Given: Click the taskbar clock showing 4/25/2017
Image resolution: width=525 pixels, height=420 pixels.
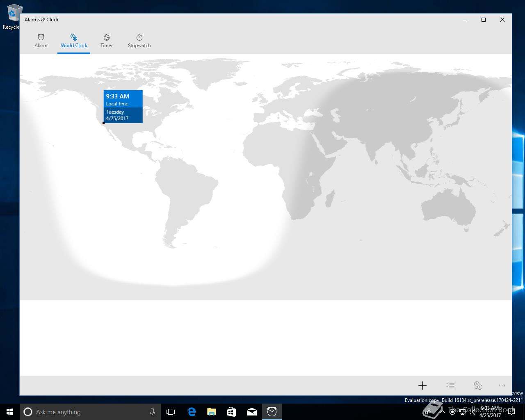Looking at the screenshot, I should click(x=490, y=412).
